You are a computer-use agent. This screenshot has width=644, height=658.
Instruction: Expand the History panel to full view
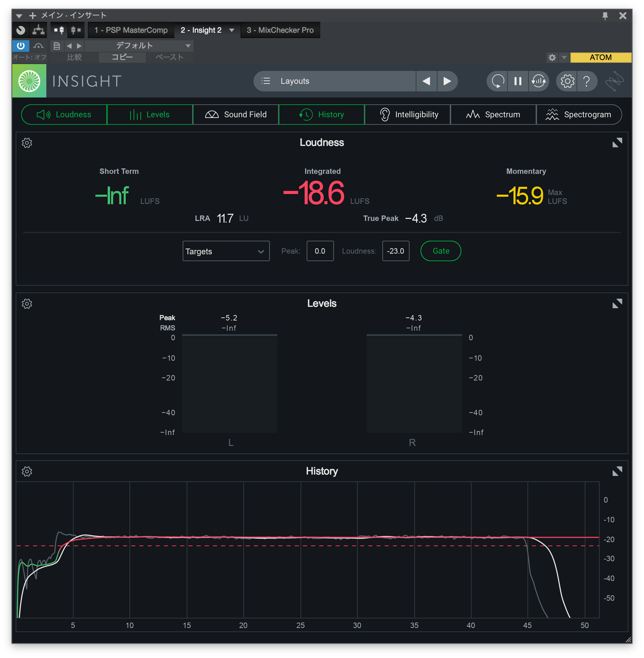click(x=617, y=471)
